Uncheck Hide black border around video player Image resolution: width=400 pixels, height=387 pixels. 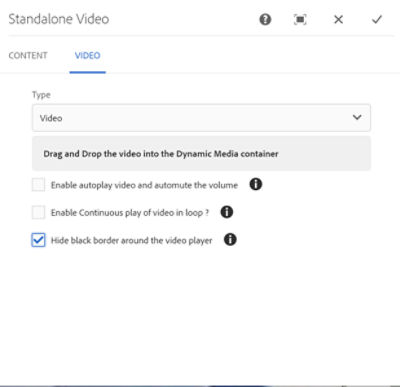(38, 240)
